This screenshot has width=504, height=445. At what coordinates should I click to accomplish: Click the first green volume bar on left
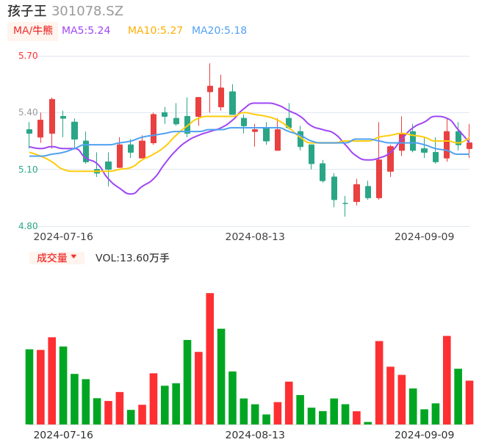click(29, 386)
